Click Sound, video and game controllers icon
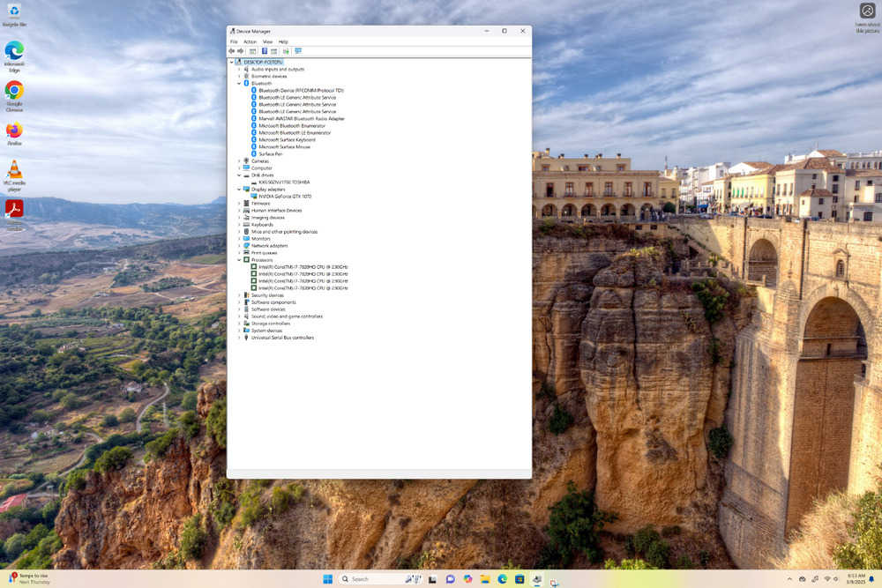The width and height of the screenshot is (882, 588). 246,316
